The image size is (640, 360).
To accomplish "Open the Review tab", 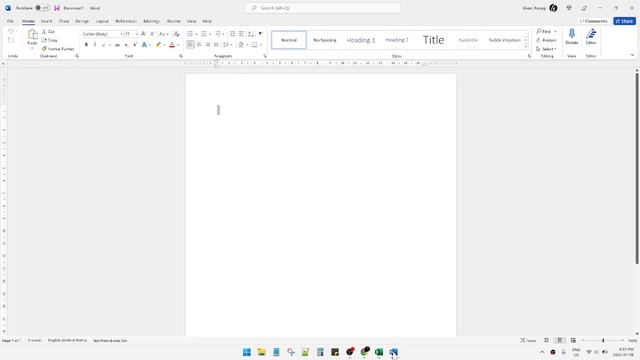I will pyautogui.click(x=173, y=21).
